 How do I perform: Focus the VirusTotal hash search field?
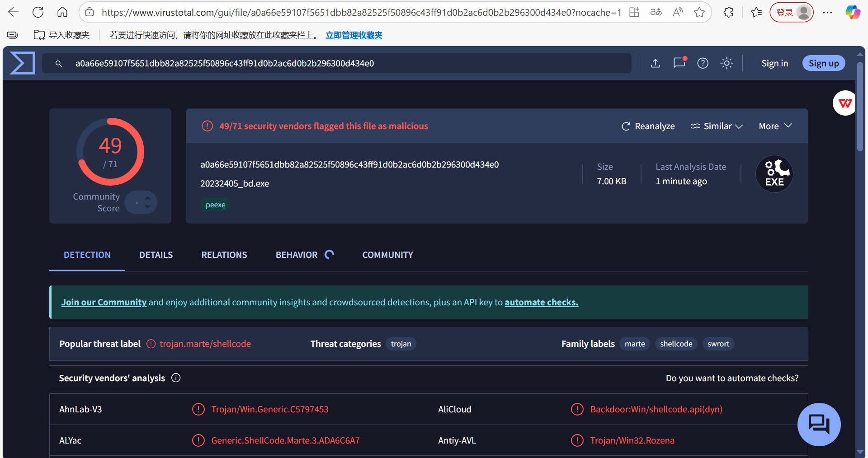click(337, 63)
